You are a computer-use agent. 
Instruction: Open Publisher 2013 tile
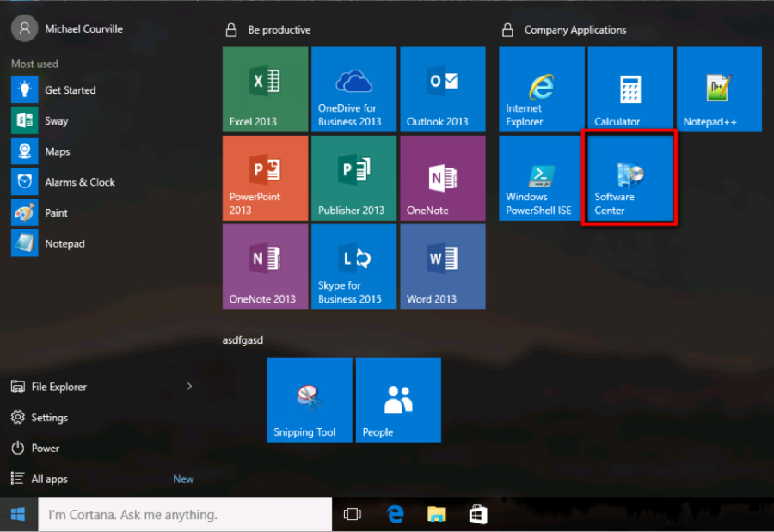point(354,178)
